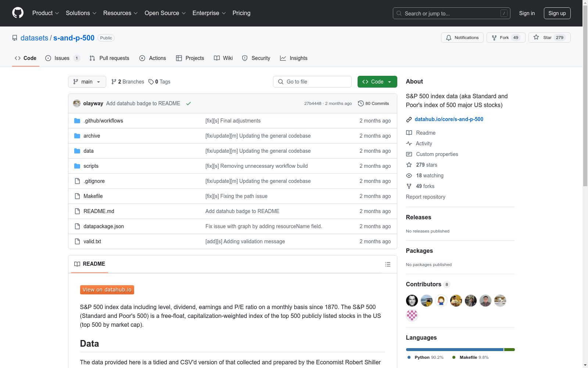Click the repository icon beside datasets
Screen dimensions: 588x368
click(15, 38)
